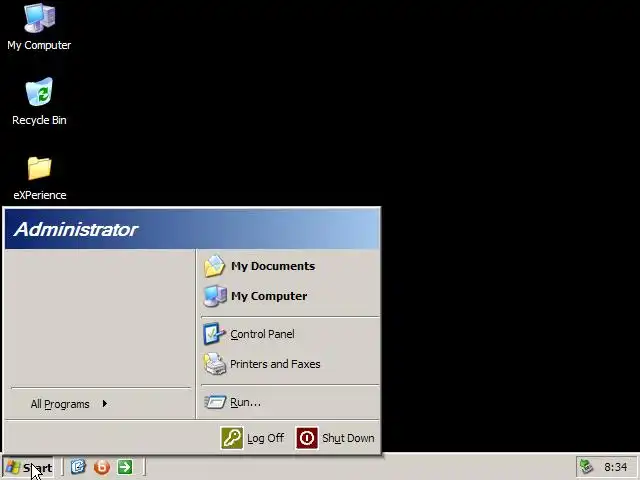This screenshot has height=480, width=640.
Task: Click the 8:34 clock in the system tray
Action: click(x=616, y=467)
